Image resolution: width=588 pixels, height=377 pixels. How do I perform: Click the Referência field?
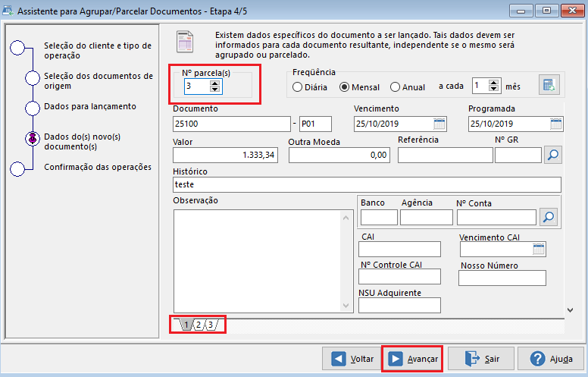coord(445,155)
